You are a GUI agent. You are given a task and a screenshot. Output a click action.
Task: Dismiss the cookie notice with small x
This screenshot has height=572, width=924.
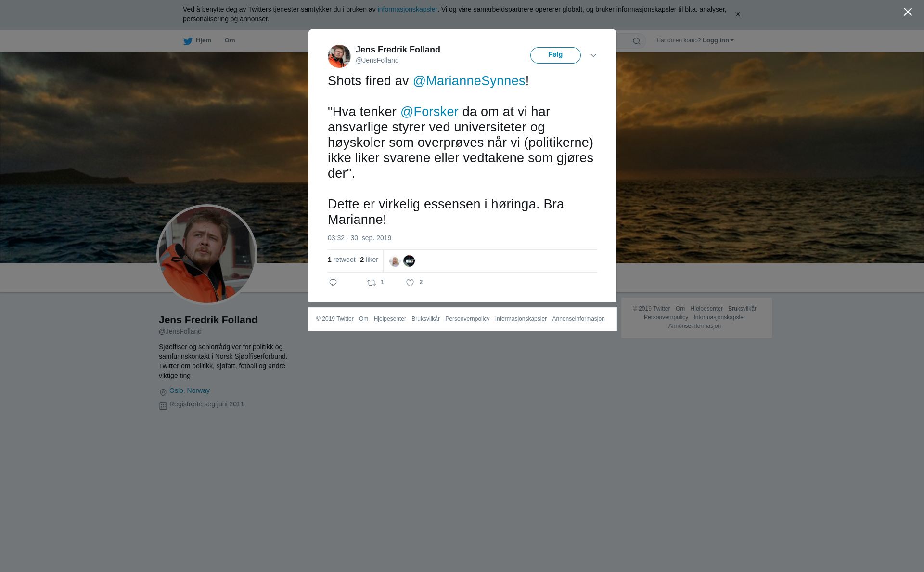coord(737,14)
